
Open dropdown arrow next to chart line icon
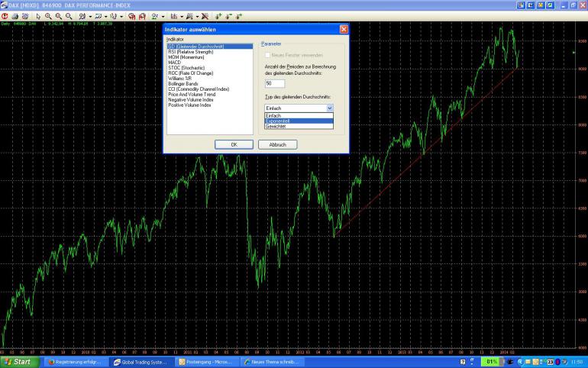(105, 17)
